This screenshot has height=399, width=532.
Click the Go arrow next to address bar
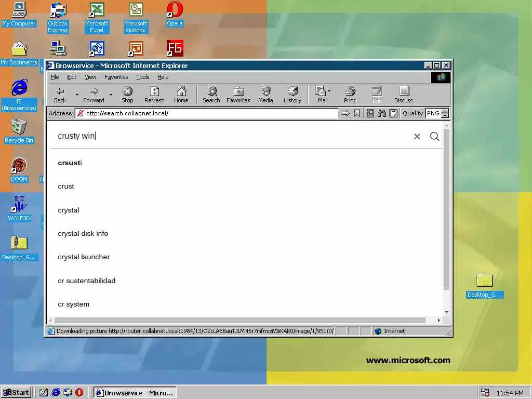pos(345,113)
